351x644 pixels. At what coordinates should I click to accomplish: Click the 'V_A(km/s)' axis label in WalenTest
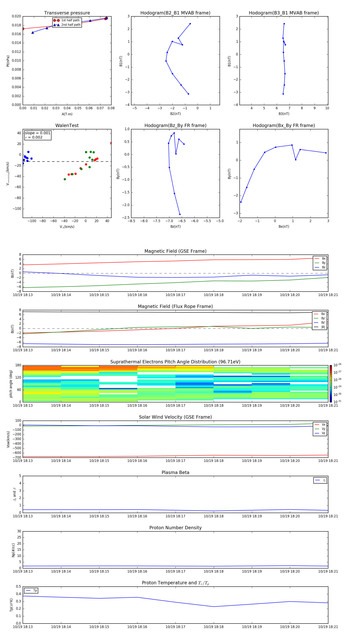pyautogui.click(x=67, y=227)
